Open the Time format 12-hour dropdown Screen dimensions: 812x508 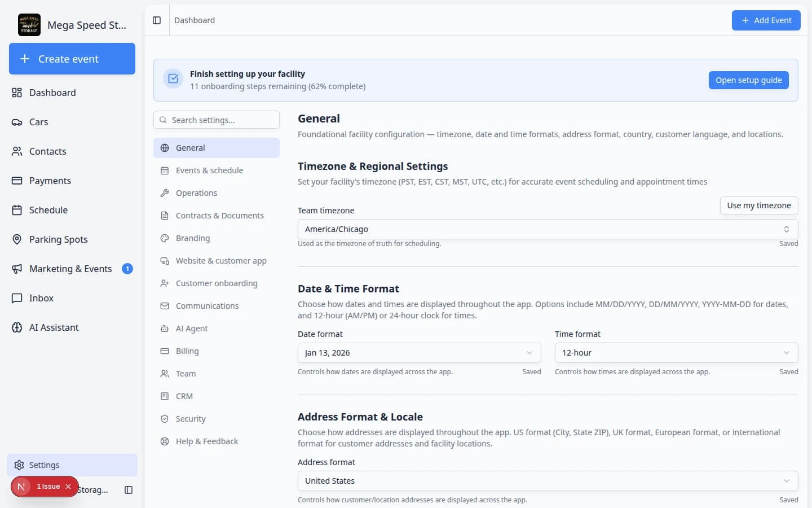pyautogui.click(x=676, y=353)
